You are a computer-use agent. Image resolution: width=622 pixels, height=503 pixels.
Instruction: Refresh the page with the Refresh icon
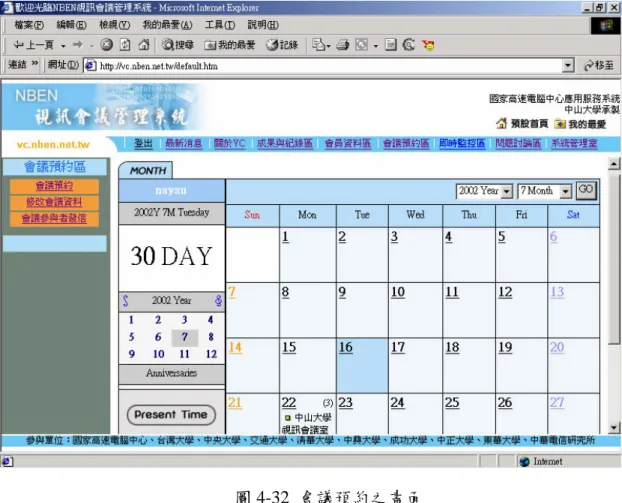tap(125, 45)
